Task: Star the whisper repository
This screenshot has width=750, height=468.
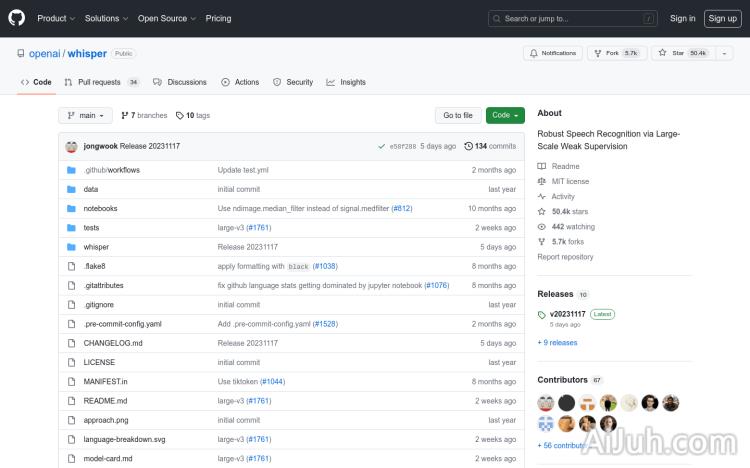Action: (678, 53)
